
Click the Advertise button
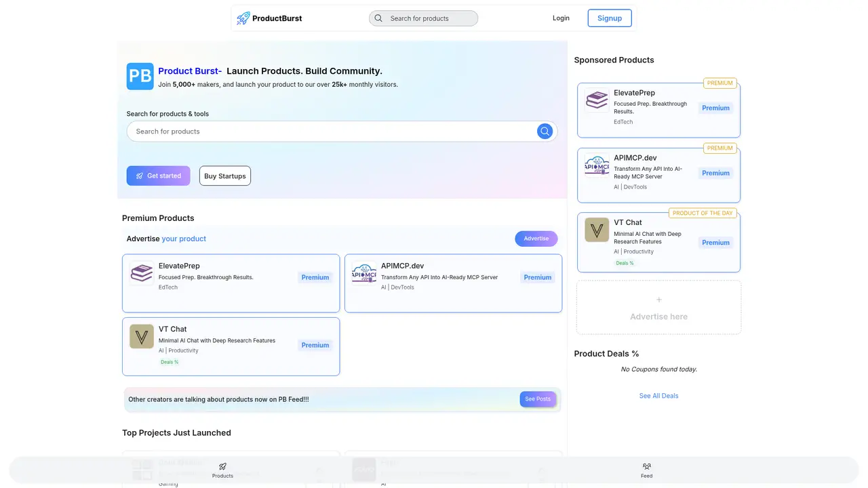[536, 239]
